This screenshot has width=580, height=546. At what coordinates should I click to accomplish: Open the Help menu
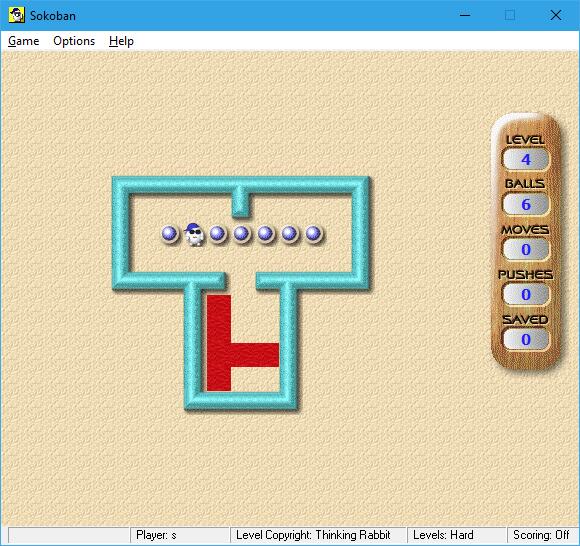point(121,41)
